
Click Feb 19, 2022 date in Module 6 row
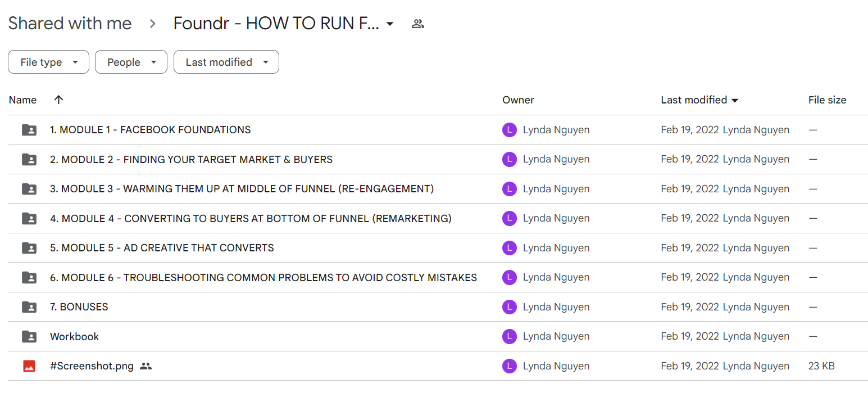coord(690,277)
